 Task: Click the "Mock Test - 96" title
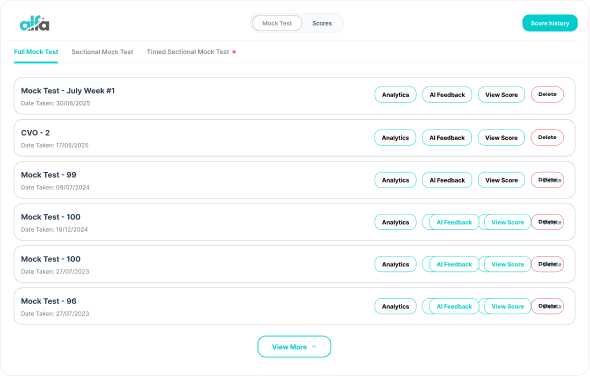coord(49,301)
